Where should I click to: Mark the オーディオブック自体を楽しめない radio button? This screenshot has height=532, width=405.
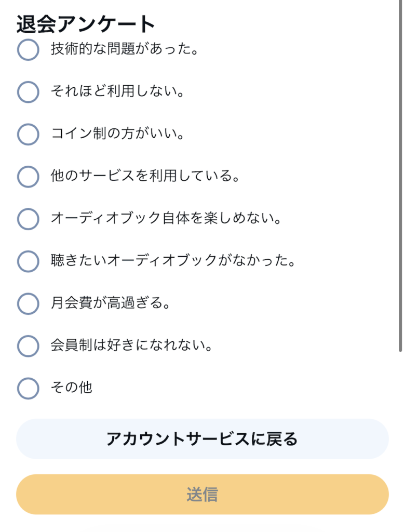pos(28,219)
